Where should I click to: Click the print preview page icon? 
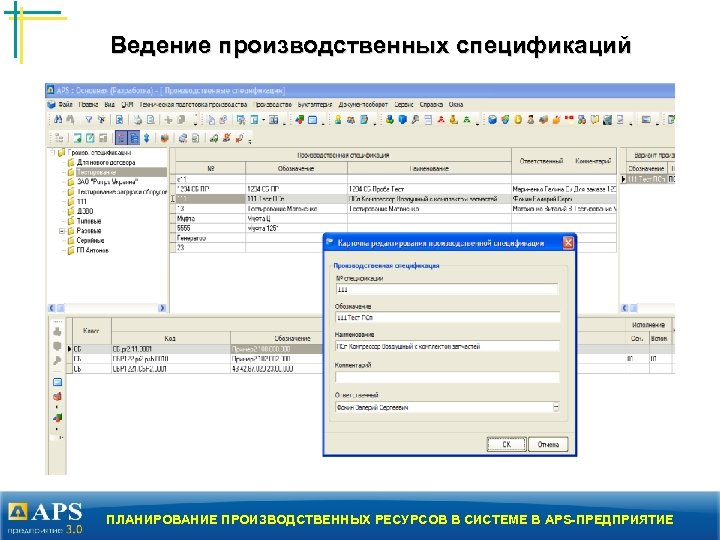tap(151, 120)
